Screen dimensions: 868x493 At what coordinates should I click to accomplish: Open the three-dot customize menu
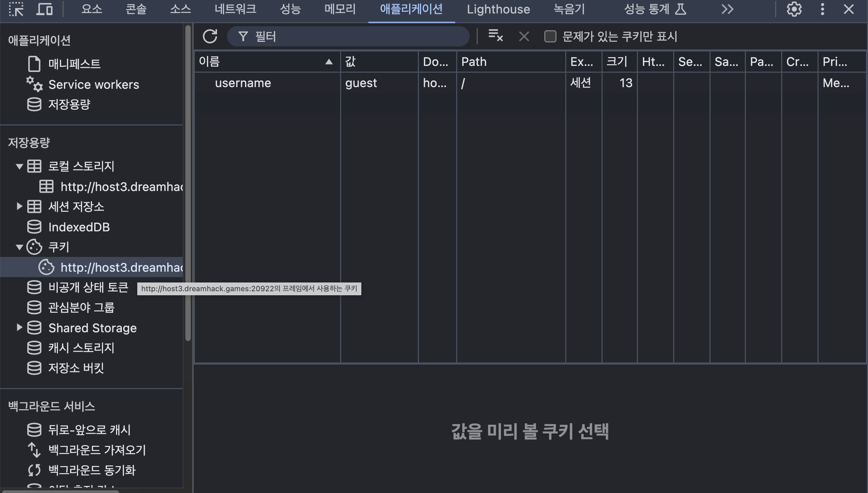[823, 9]
